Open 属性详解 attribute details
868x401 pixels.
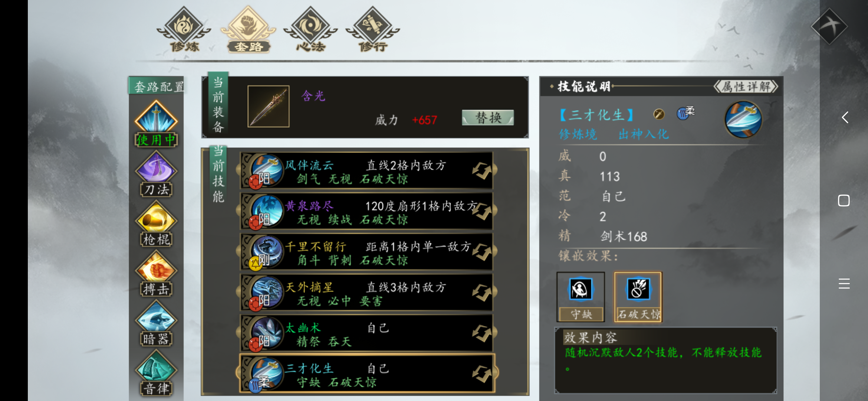[746, 87]
